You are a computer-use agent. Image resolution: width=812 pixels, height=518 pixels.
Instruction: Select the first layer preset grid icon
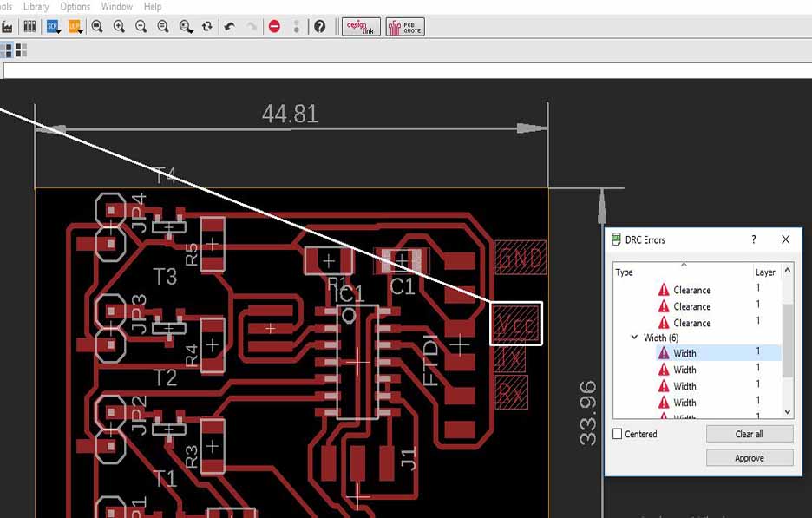point(7,50)
